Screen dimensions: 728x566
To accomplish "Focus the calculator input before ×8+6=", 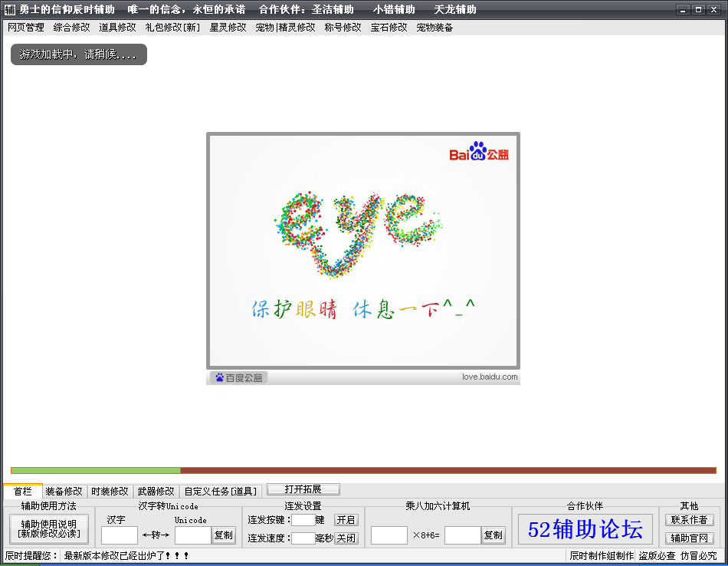I will coord(389,535).
